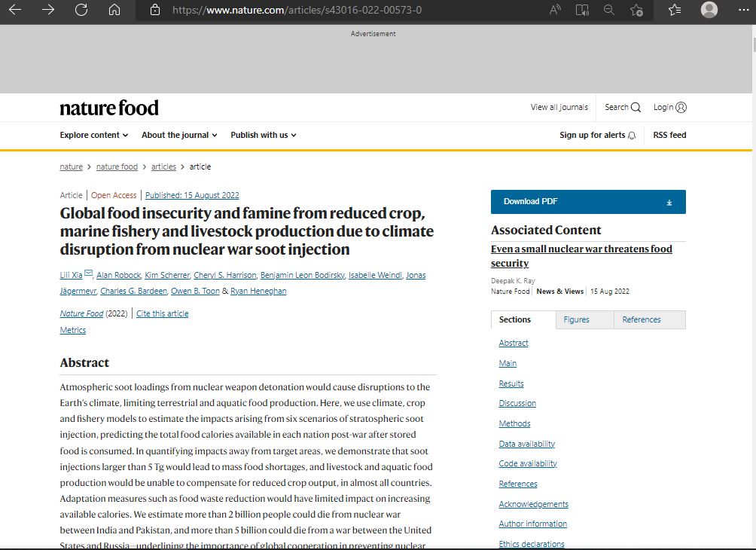
Task: Click the browser address bar URL
Action: point(297,10)
